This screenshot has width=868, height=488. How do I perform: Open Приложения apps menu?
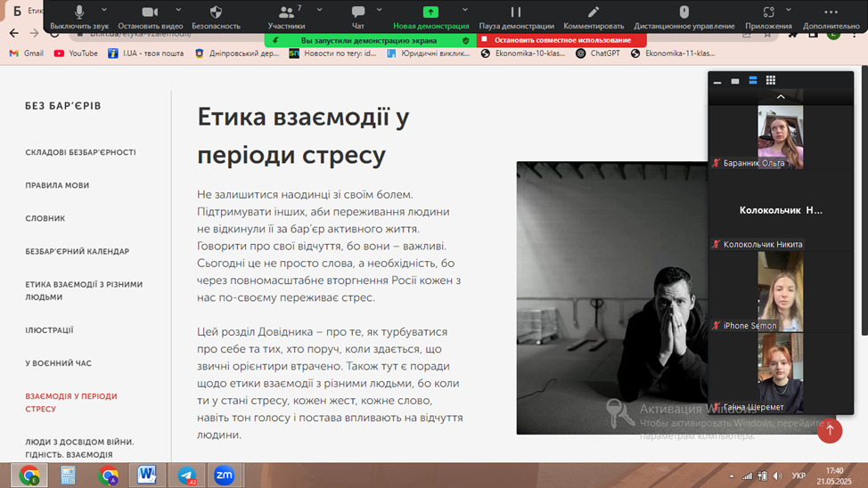(768, 17)
